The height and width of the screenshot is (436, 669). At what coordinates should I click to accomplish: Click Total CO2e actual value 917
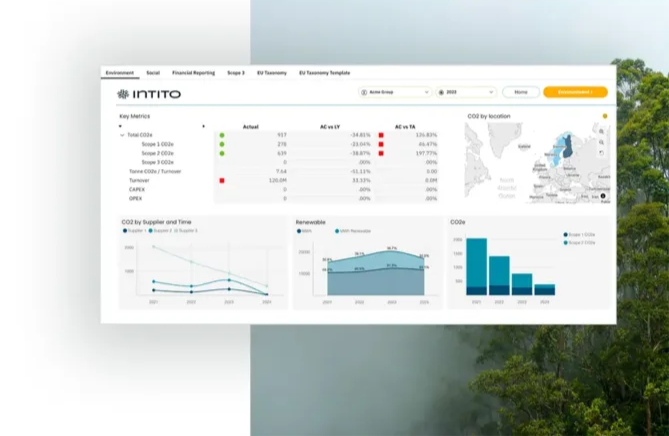coord(282,135)
